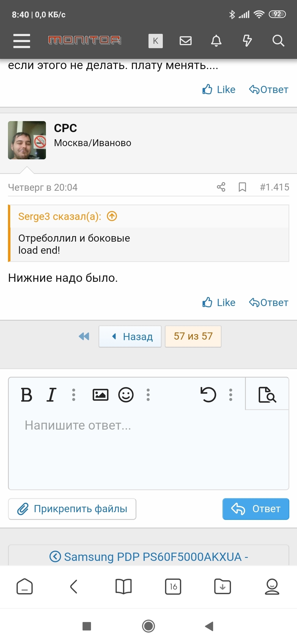Insert an image in the reply editor

tap(100, 395)
